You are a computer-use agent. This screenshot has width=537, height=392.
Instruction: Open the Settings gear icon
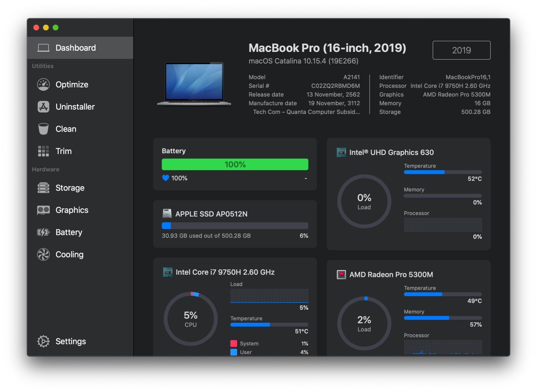coord(43,341)
